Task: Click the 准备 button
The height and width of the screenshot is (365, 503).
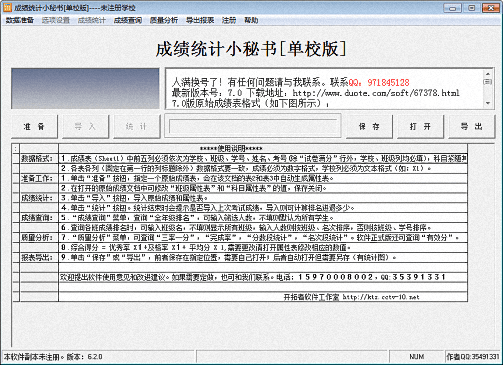Action: (34, 127)
